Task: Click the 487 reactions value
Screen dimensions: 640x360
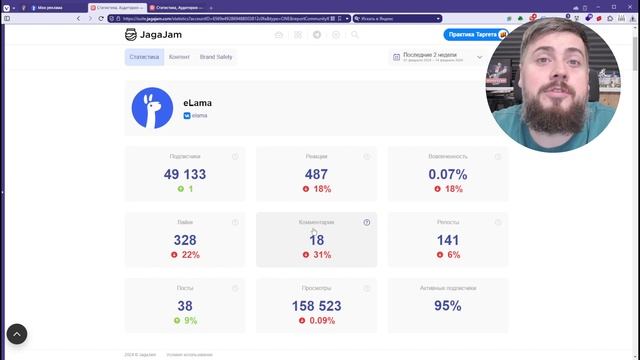Action: point(316,174)
